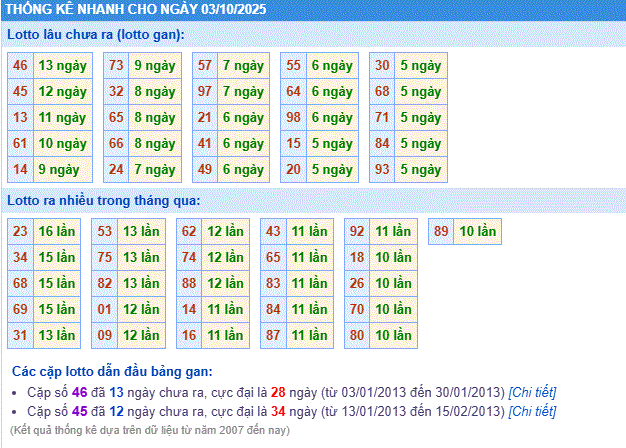The height and width of the screenshot is (448, 626).
Task: Click number 73 in lotto gan table
Action: (x=116, y=65)
